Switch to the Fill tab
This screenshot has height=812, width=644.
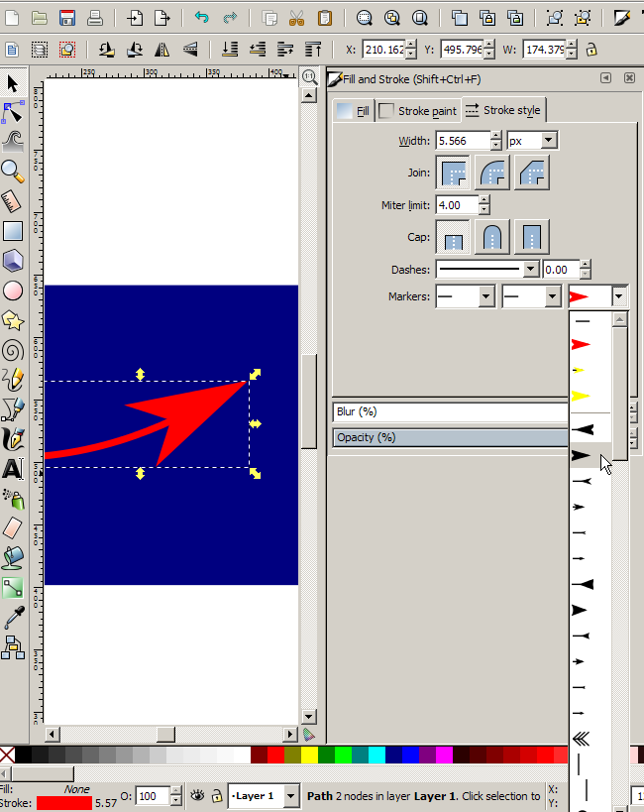click(353, 111)
